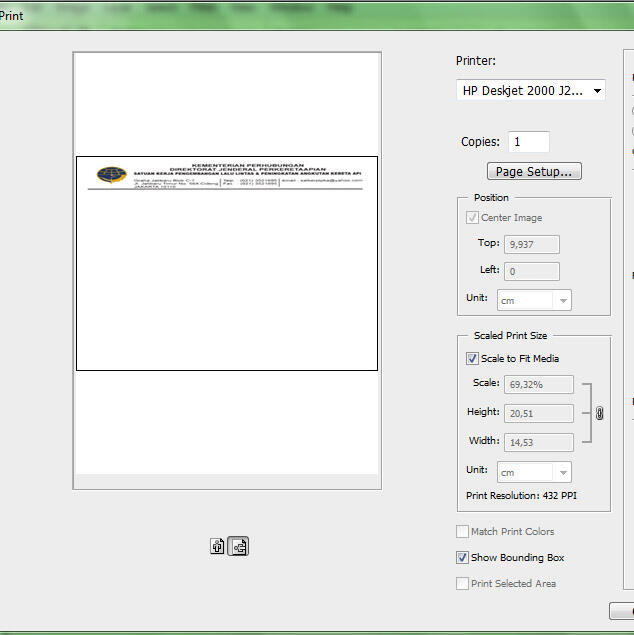Toggle the Center Image checkbox
The width and height of the screenshot is (634, 635).
tap(473, 218)
